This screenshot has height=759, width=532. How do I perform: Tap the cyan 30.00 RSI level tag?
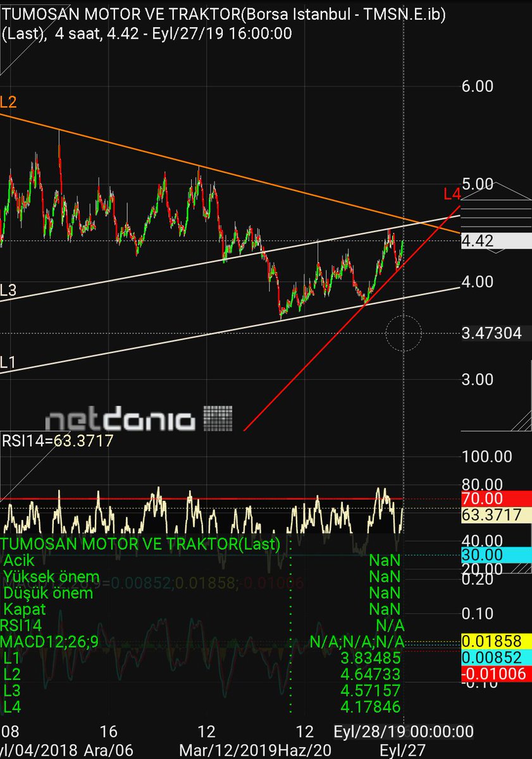pos(495,555)
